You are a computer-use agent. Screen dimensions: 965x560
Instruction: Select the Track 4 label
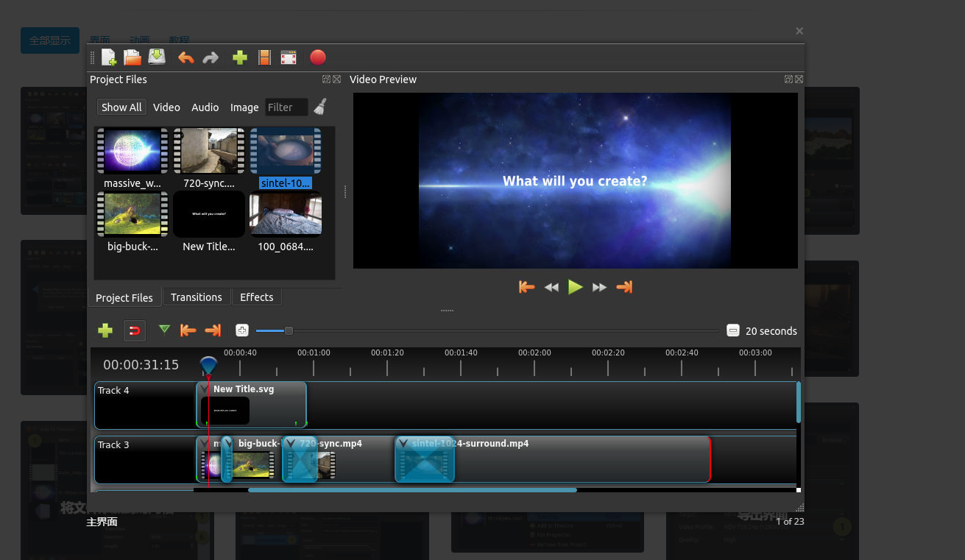click(x=113, y=390)
